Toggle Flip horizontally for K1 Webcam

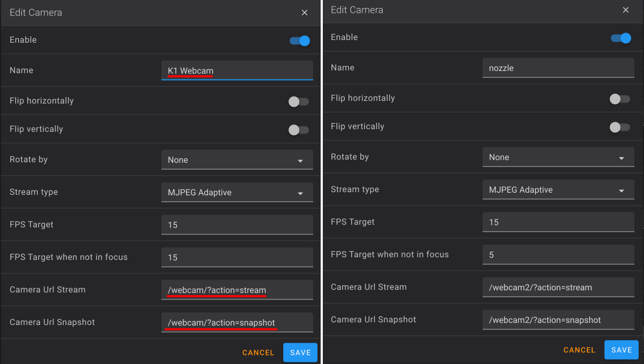pos(299,101)
